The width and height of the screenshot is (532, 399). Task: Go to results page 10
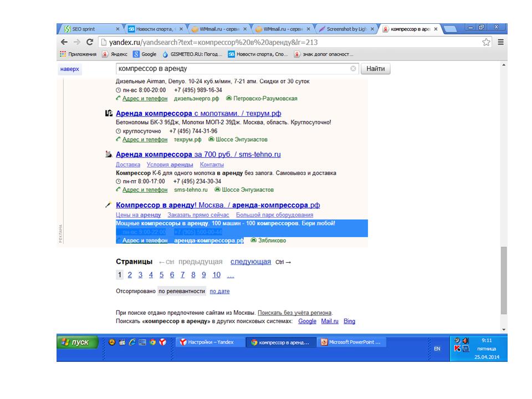(217, 275)
